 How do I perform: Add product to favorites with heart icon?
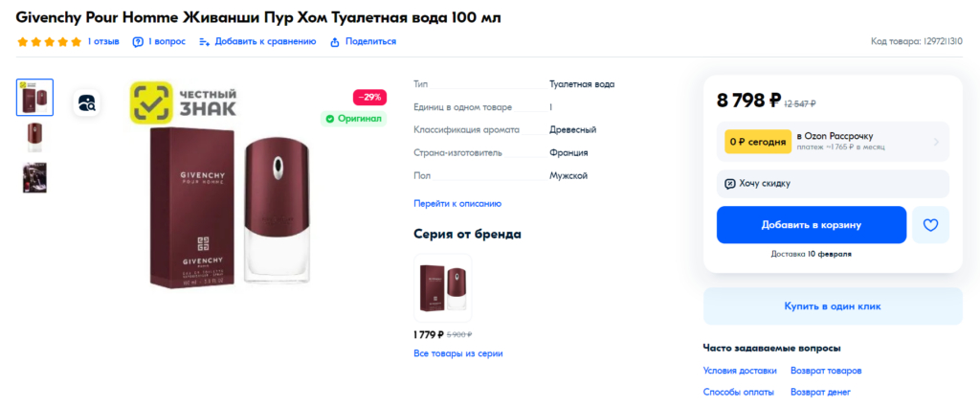point(930,225)
